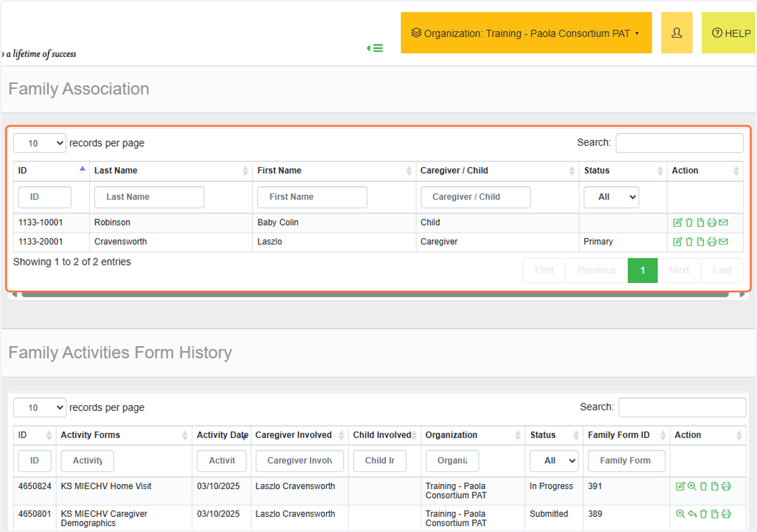Click the Next pagination button
The width and height of the screenshot is (757, 532).
[679, 270]
